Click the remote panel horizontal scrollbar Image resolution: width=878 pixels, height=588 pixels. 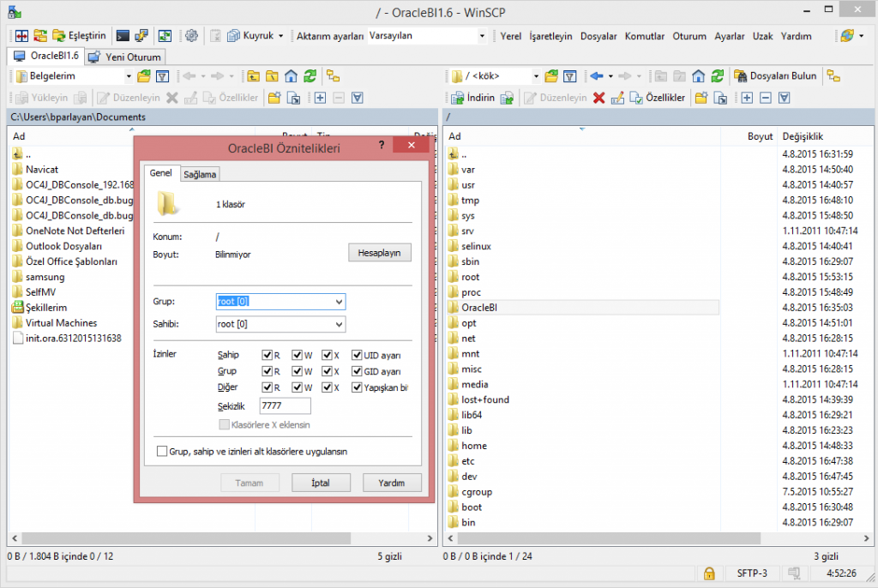pyautogui.click(x=610, y=538)
